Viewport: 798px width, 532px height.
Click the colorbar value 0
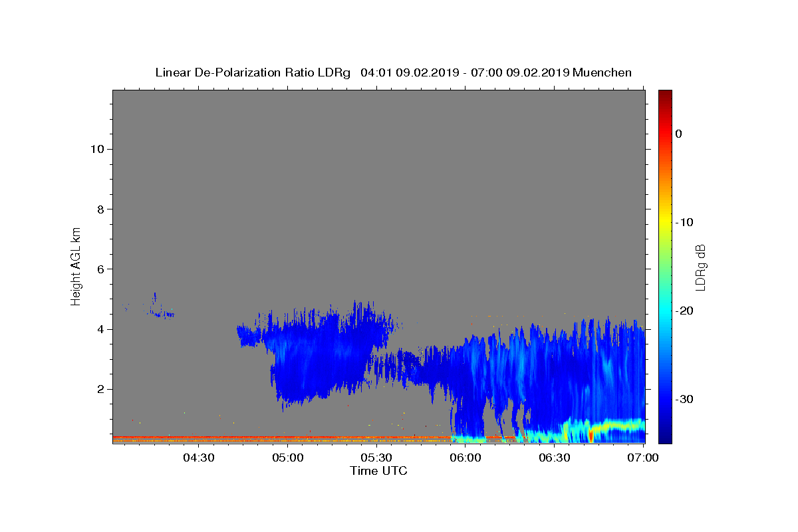point(678,134)
